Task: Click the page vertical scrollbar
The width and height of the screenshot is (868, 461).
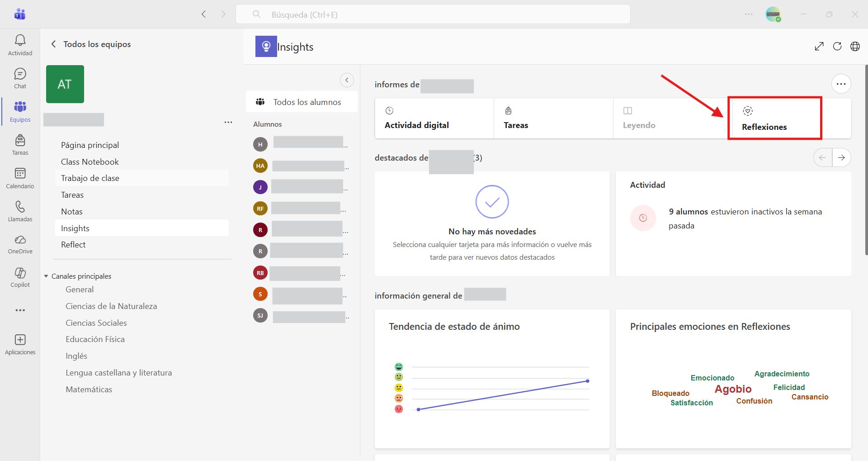Action: (x=866, y=160)
